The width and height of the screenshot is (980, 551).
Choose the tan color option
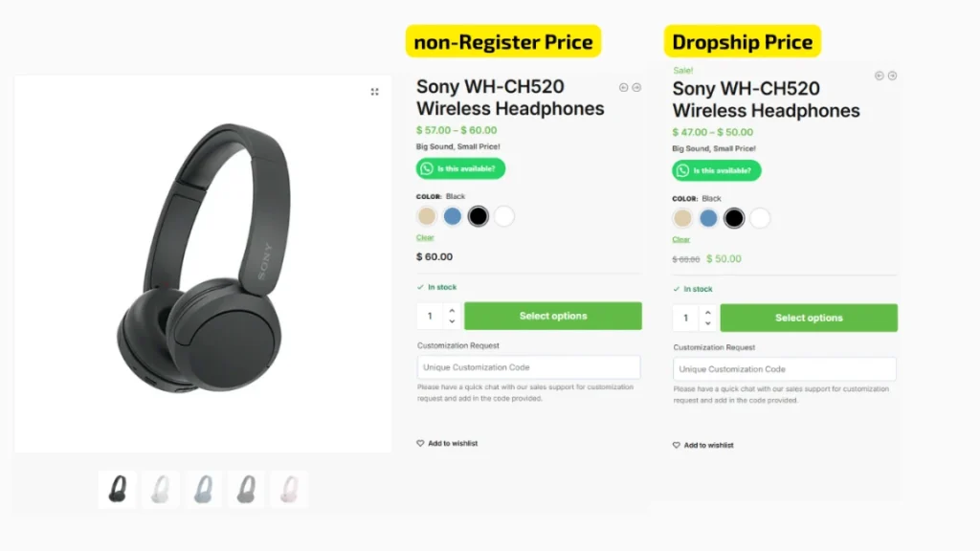(x=426, y=216)
